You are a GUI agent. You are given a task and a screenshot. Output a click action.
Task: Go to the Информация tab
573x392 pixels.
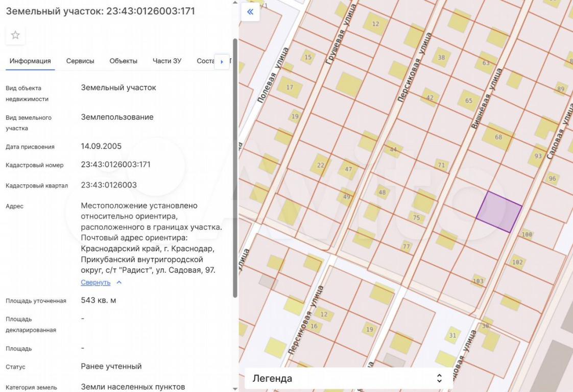point(30,61)
